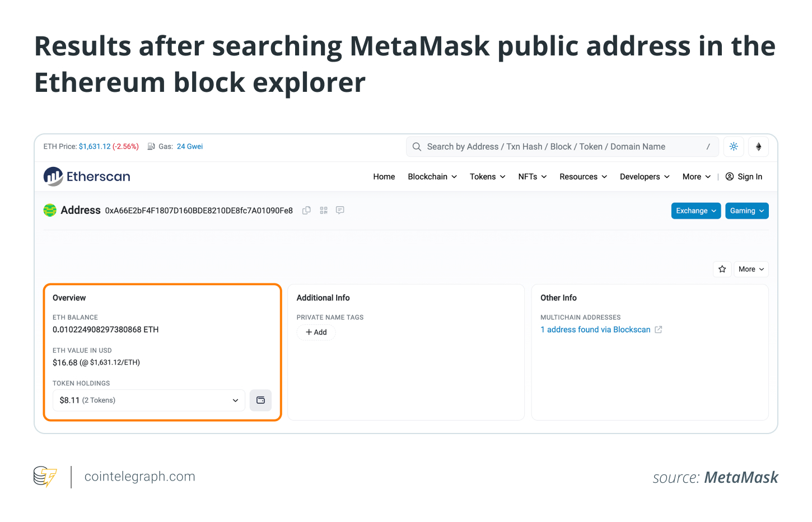Click the gas pump icon

click(x=151, y=147)
